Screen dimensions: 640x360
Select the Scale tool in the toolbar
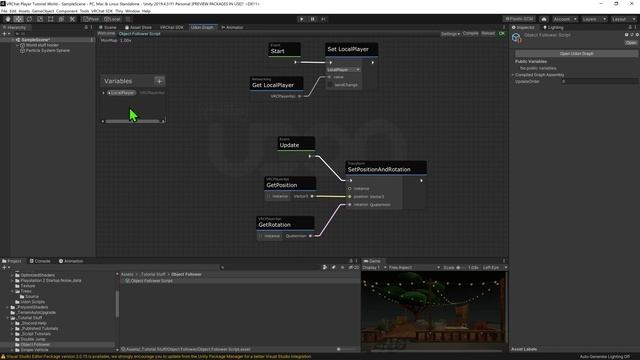coord(40,19)
